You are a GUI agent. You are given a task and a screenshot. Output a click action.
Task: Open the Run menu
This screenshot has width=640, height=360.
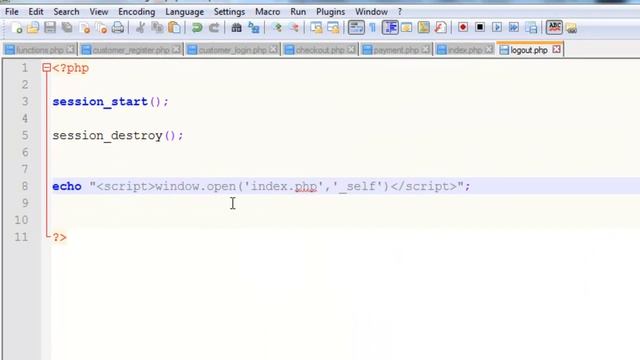(298, 11)
